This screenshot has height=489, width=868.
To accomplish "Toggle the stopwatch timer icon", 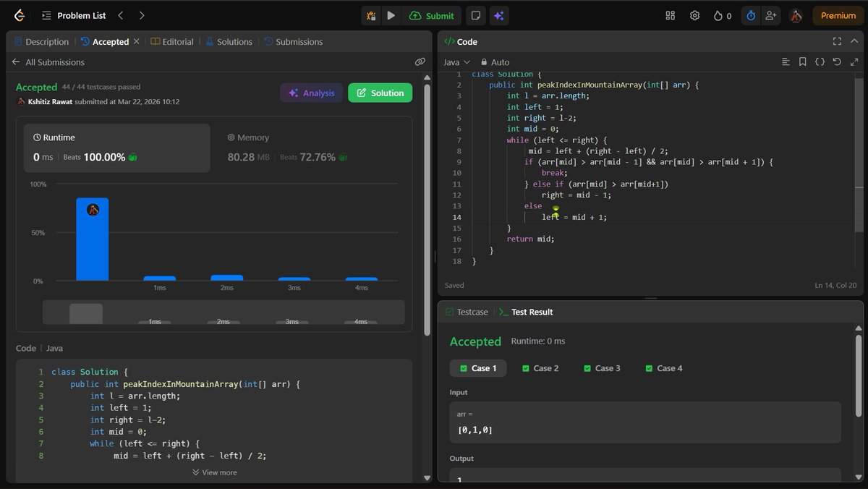I will click(x=750, y=15).
